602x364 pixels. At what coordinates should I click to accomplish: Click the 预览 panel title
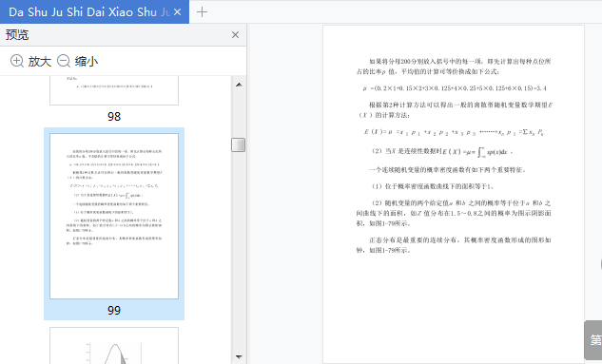pyautogui.click(x=17, y=35)
